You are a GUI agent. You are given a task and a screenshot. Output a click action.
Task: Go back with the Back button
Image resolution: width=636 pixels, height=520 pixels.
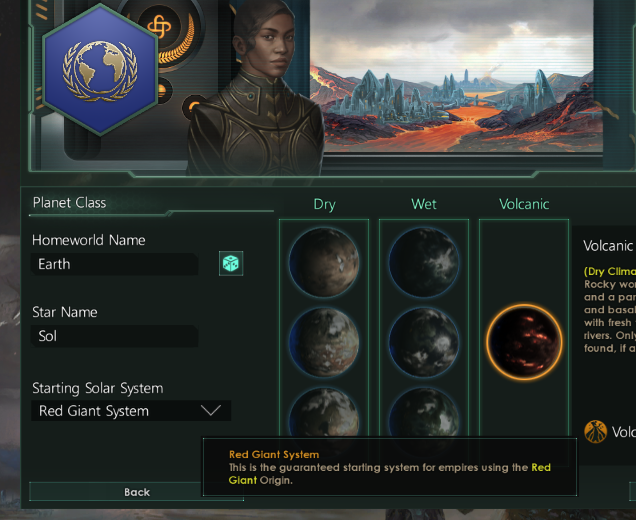coord(136,492)
